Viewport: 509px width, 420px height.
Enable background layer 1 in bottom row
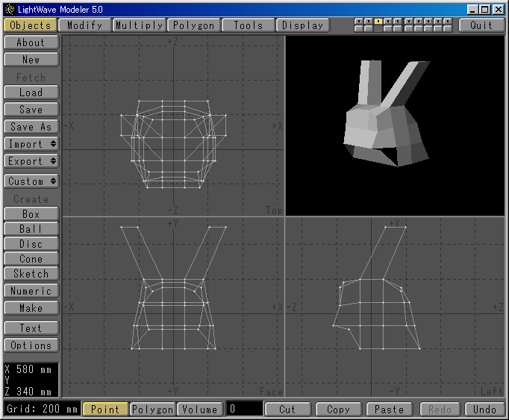coord(359,28)
